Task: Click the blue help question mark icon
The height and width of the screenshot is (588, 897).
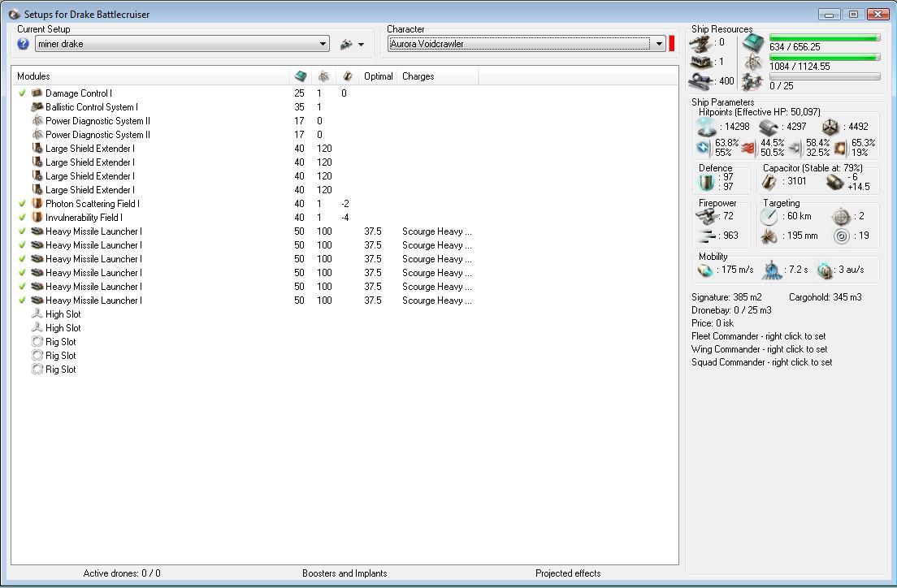Action: pyautogui.click(x=23, y=44)
